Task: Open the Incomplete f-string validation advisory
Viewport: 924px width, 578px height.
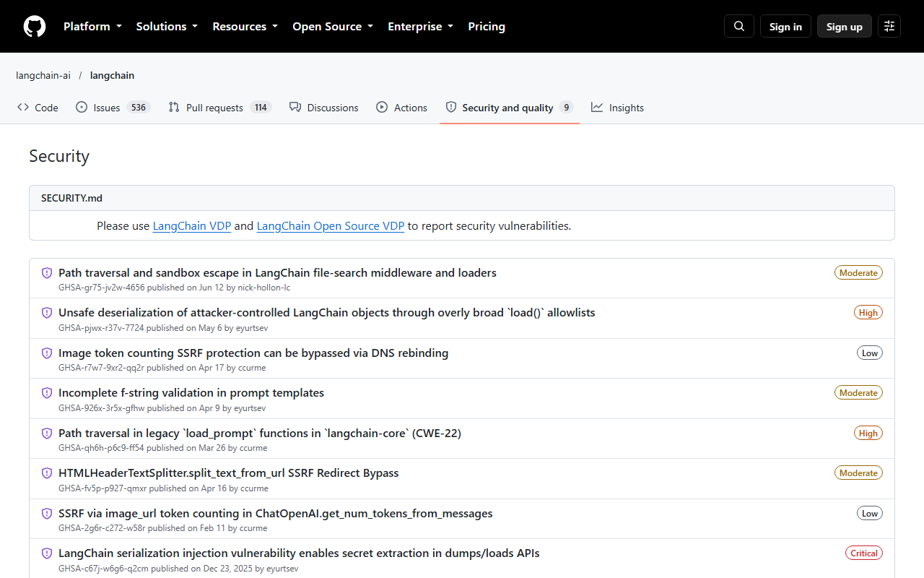Action: pos(191,392)
